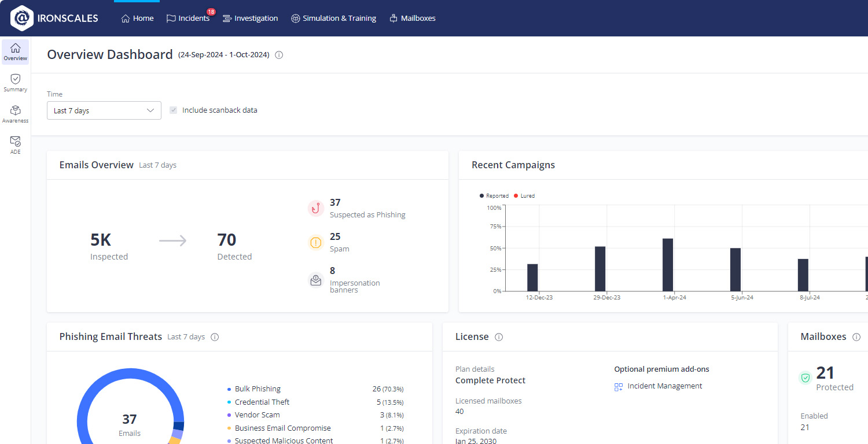Screen dimensions: 868x444
Task: Click the Overview Dashboard date info icon
Action: [279, 55]
